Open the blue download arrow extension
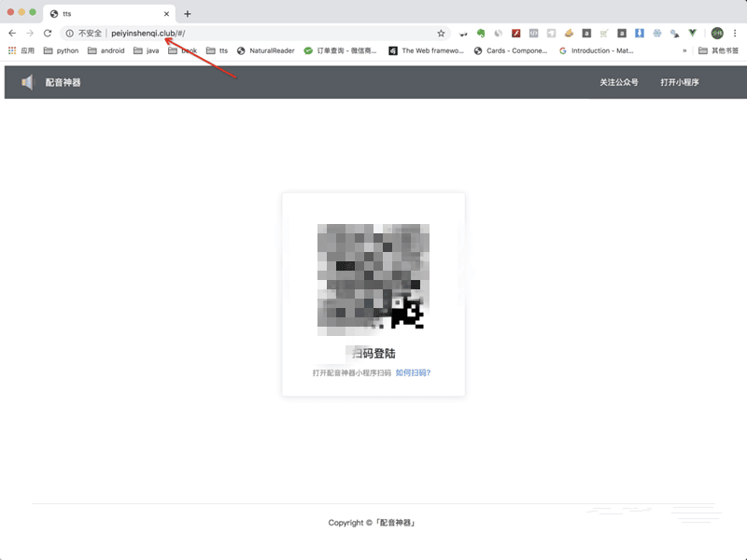Screen dimensions: 747x560 pyautogui.click(x=640, y=34)
